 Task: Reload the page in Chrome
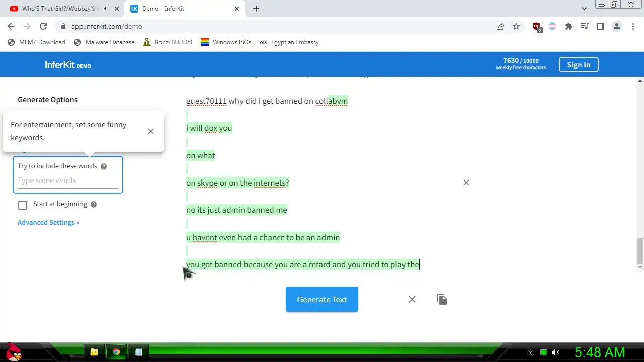[43, 26]
